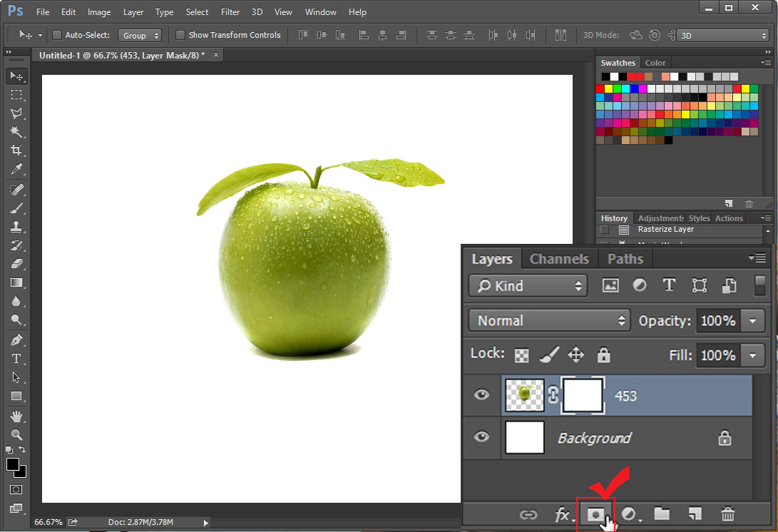Open the fx layer style button
778x532 pixels.
click(562, 515)
